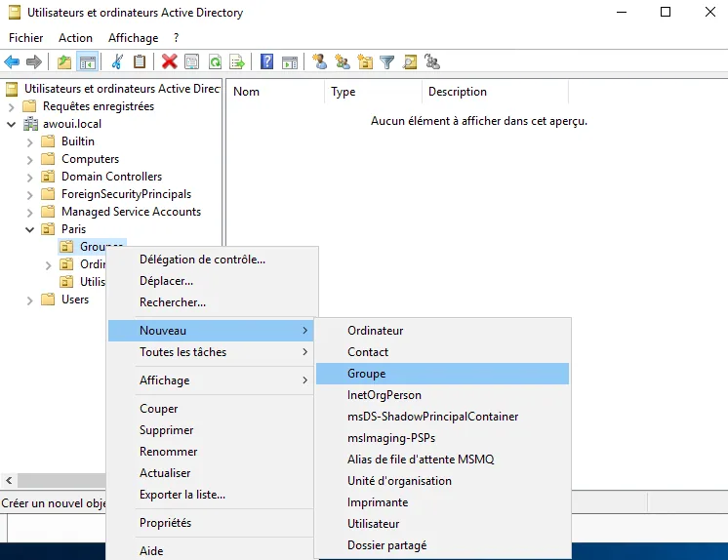Expand the Users container

[x=29, y=300]
